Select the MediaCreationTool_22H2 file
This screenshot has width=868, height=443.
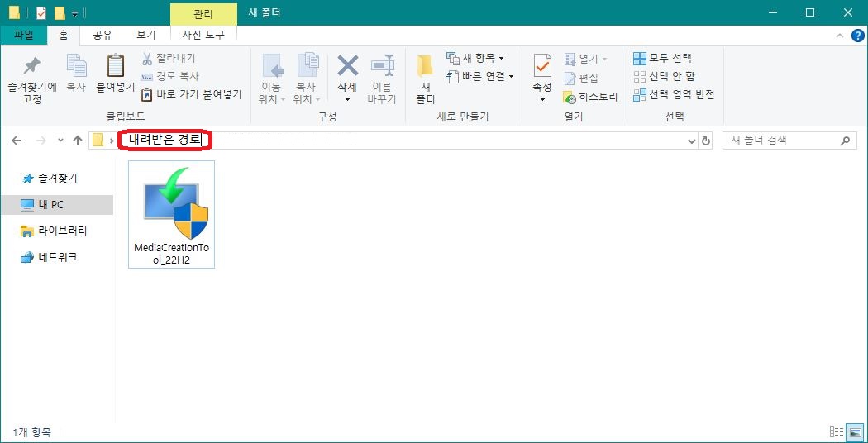[x=172, y=214]
